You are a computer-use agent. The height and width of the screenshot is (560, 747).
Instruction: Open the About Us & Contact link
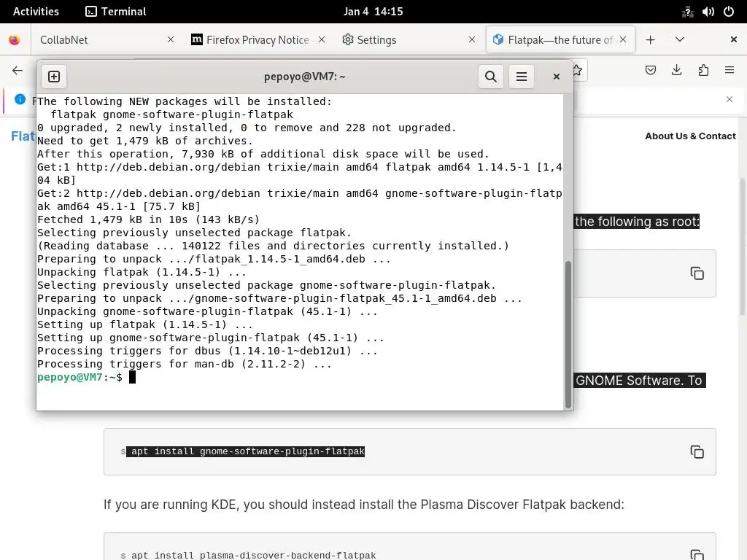(690, 136)
